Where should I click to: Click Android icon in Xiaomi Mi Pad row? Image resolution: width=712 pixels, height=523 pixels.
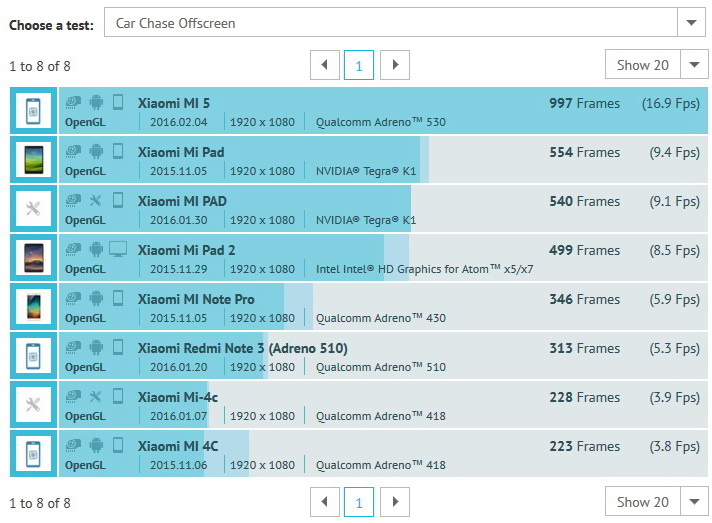pyautogui.click(x=96, y=151)
